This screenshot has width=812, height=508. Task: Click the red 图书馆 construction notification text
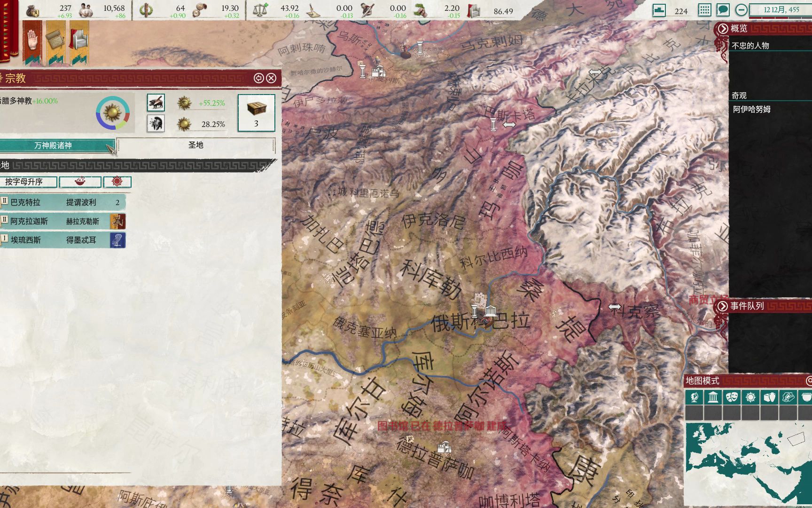442,426
